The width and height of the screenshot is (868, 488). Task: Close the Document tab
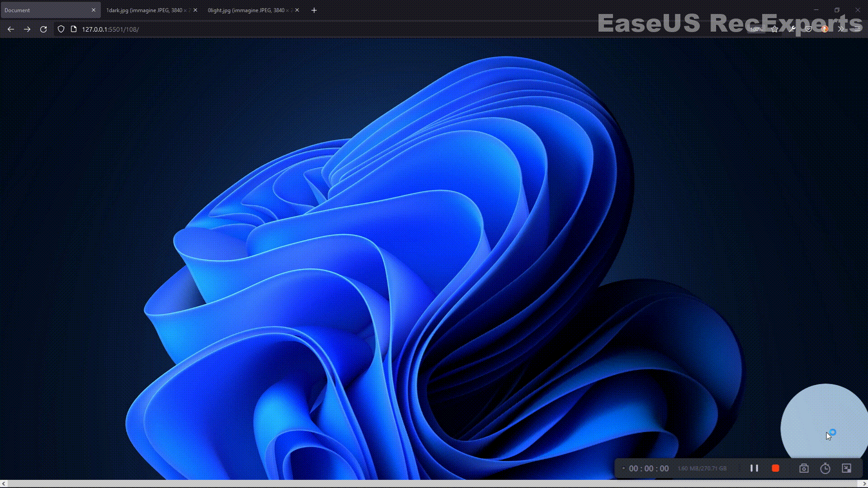(x=94, y=10)
